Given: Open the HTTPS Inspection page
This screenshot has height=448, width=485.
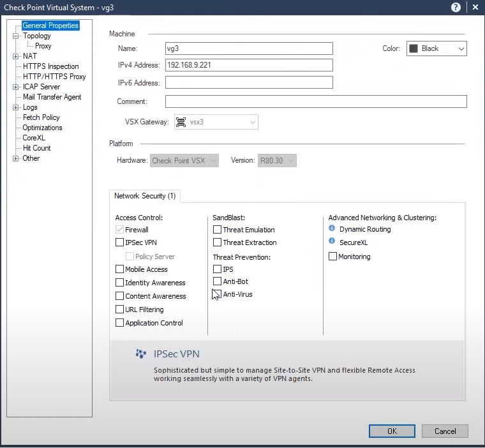Looking at the screenshot, I should (50, 66).
